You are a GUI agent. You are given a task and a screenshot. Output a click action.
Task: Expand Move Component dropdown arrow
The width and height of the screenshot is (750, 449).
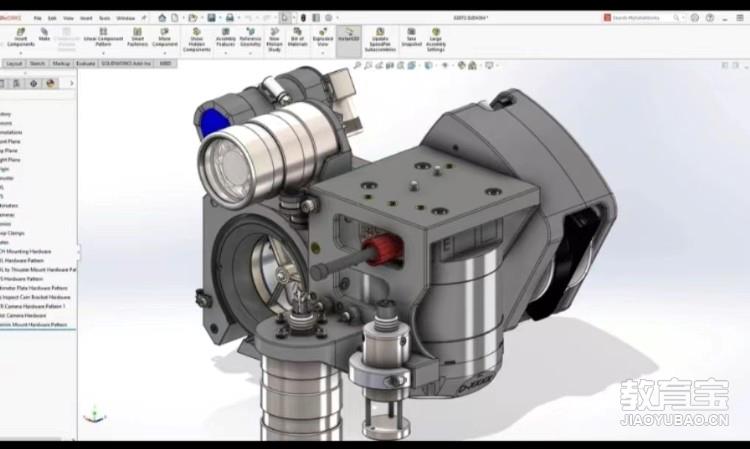coord(165,52)
